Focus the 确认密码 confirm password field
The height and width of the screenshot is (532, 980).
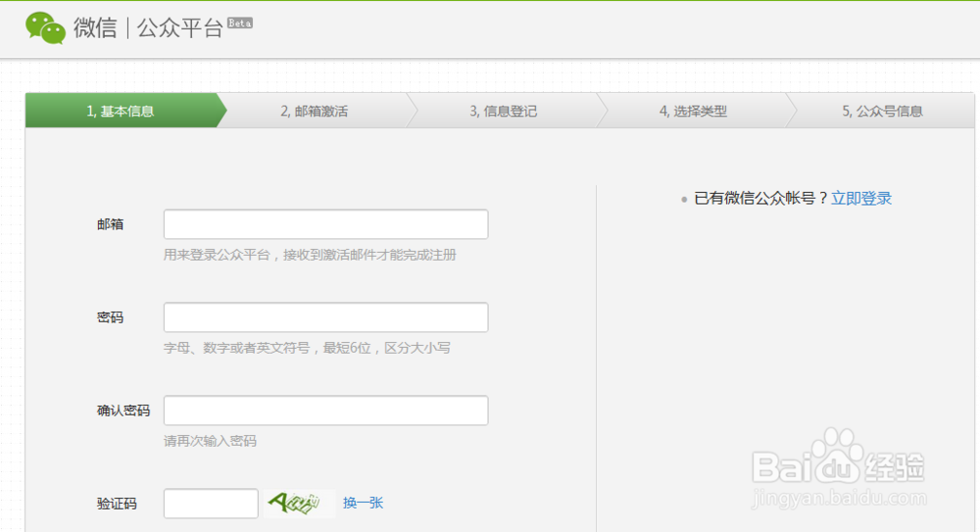pyautogui.click(x=325, y=411)
